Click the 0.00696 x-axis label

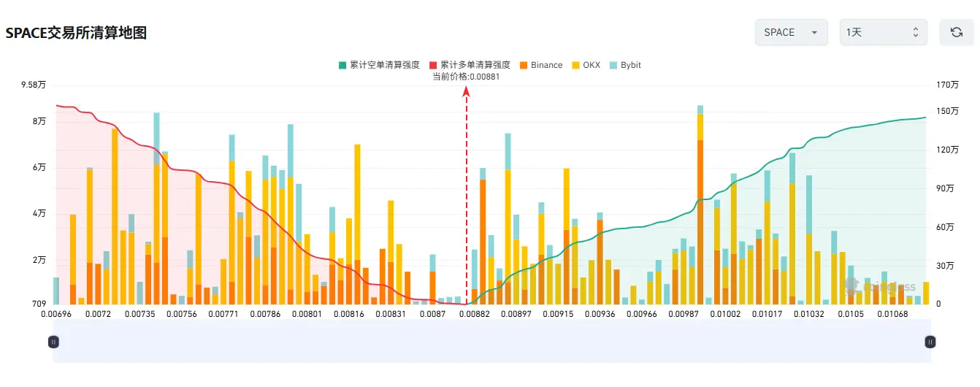coord(56,314)
